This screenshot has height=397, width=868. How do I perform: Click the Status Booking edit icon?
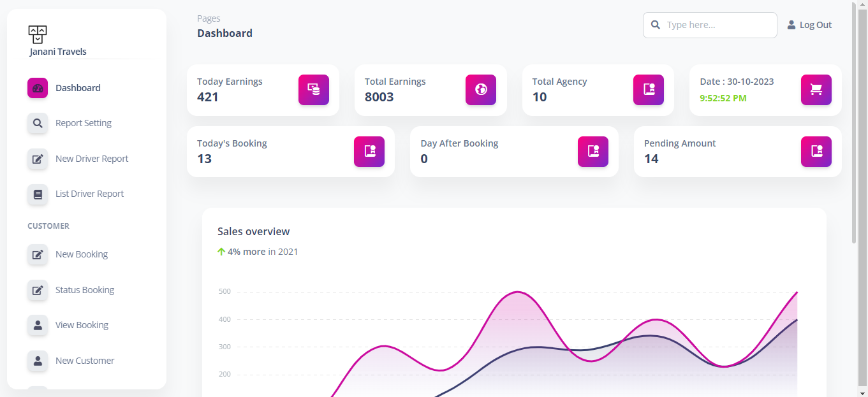click(38, 290)
